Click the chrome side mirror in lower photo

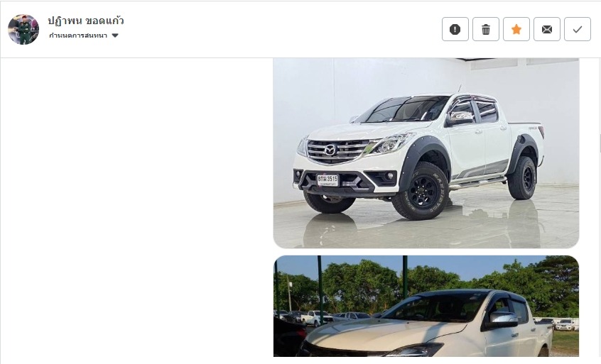(503, 319)
